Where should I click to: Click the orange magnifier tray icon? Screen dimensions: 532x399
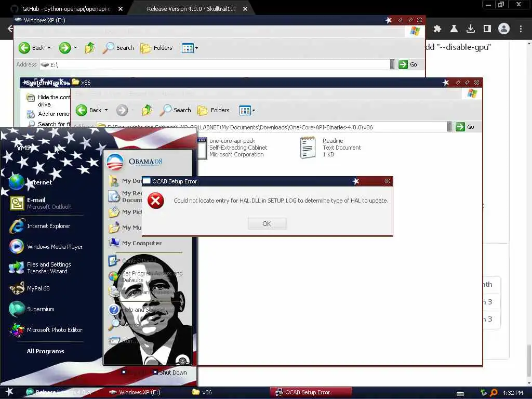coord(494,393)
